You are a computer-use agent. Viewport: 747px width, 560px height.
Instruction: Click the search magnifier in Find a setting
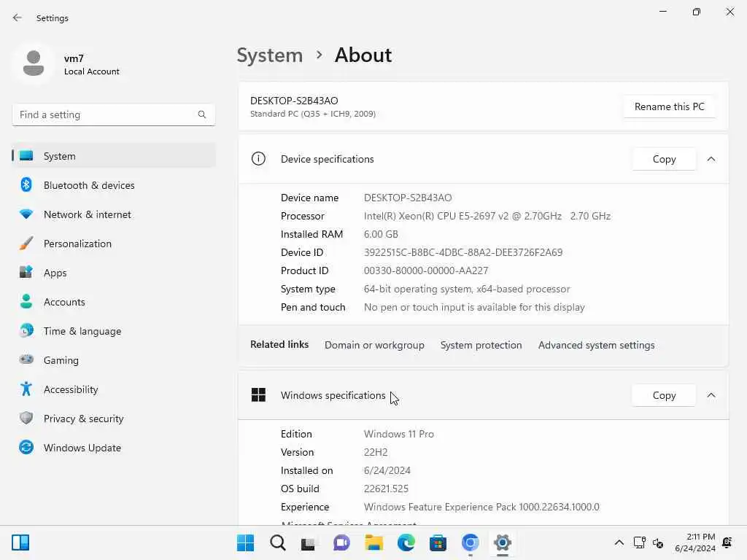click(x=202, y=114)
